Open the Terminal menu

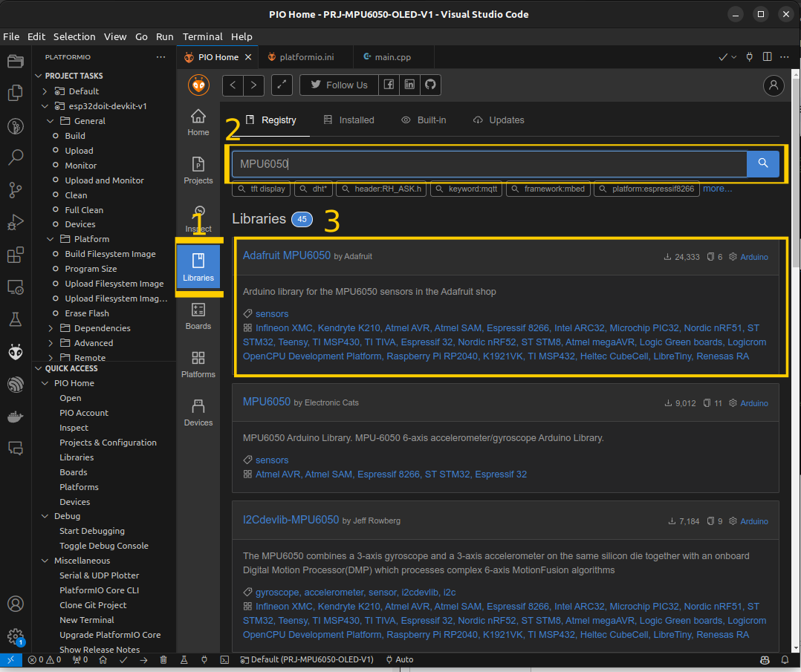pyautogui.click(x=202, y=37)
